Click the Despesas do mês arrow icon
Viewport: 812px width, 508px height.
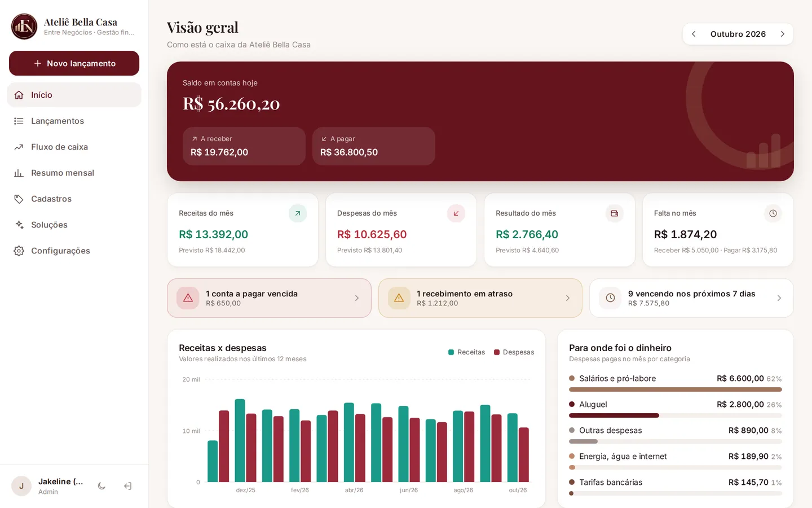click(x=456, y=213)
